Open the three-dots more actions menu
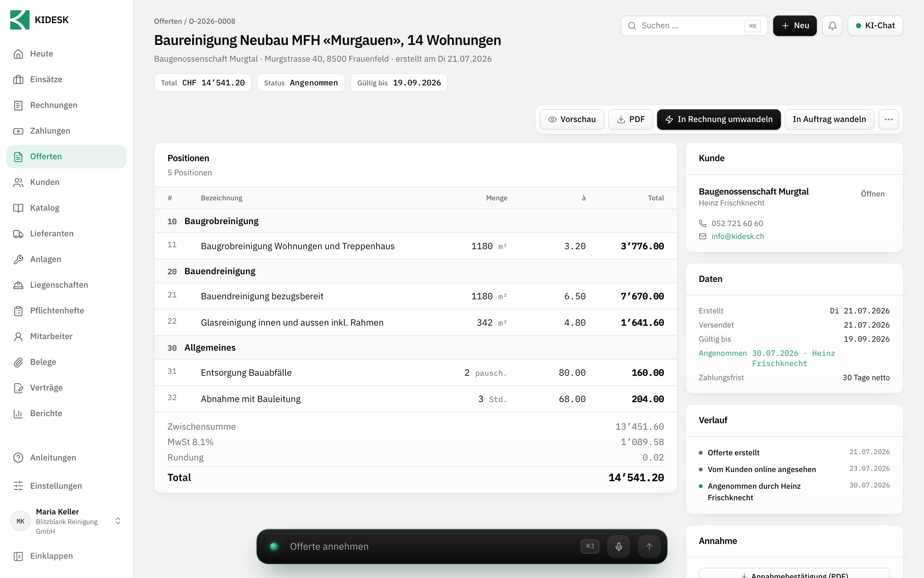 pos(888,119)
